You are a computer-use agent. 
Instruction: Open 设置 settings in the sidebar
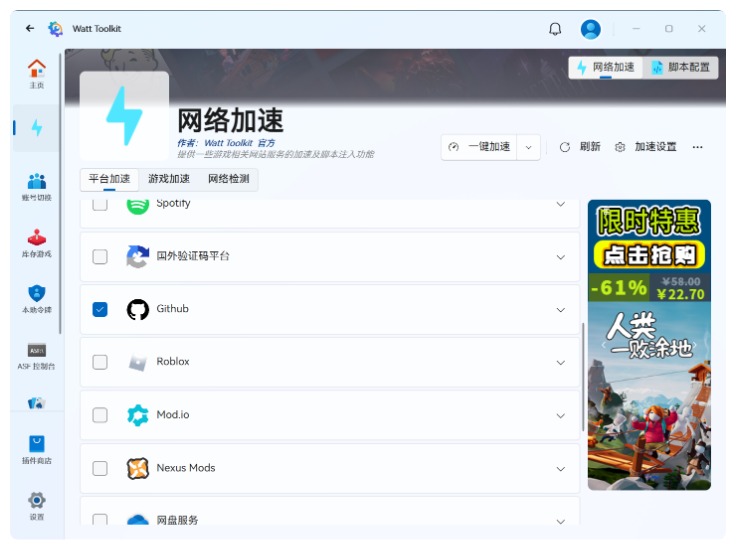click(37, 506)
